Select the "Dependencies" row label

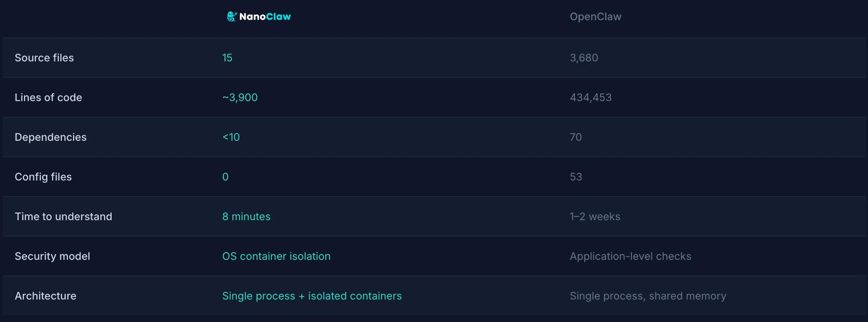tap(51, 137)
